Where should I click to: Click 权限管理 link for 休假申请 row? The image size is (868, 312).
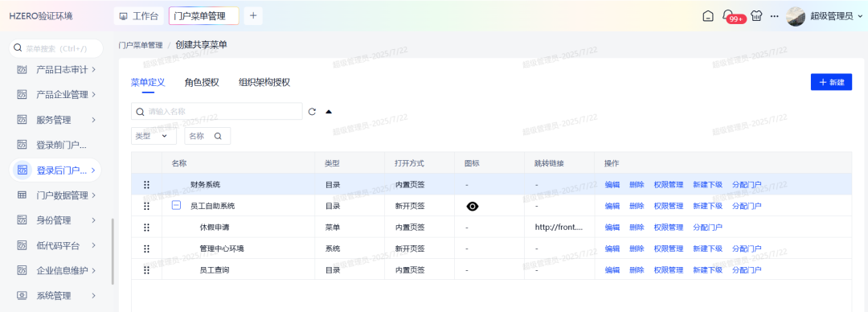click(669, 228)
